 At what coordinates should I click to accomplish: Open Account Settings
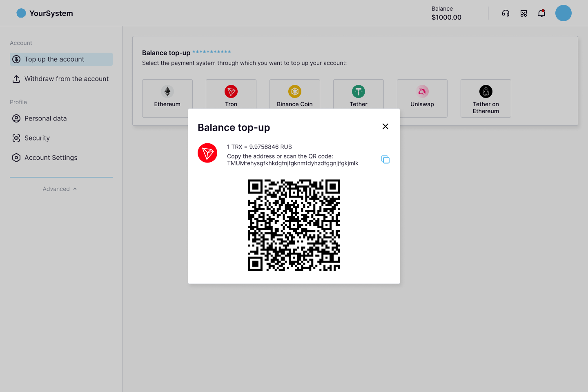point(51,158)
